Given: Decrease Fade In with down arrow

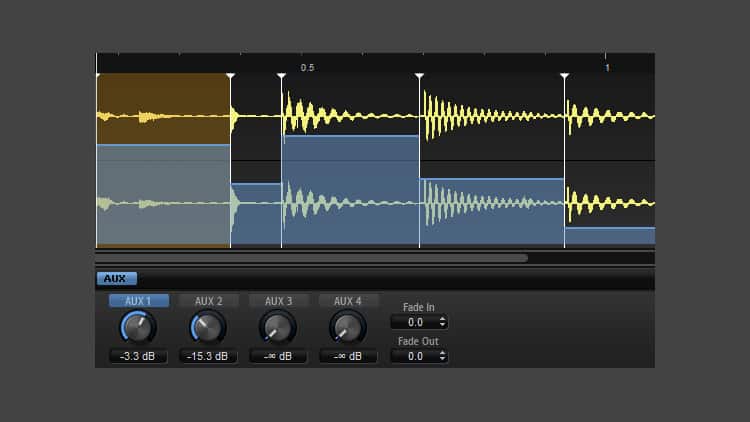Looking at the screenshot, I should tap(442, 326).
